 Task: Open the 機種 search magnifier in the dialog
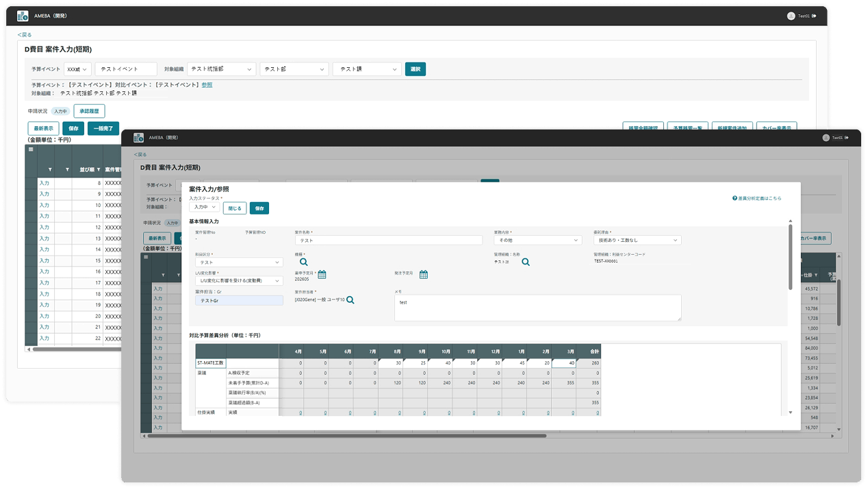click(x=303, y=262)
